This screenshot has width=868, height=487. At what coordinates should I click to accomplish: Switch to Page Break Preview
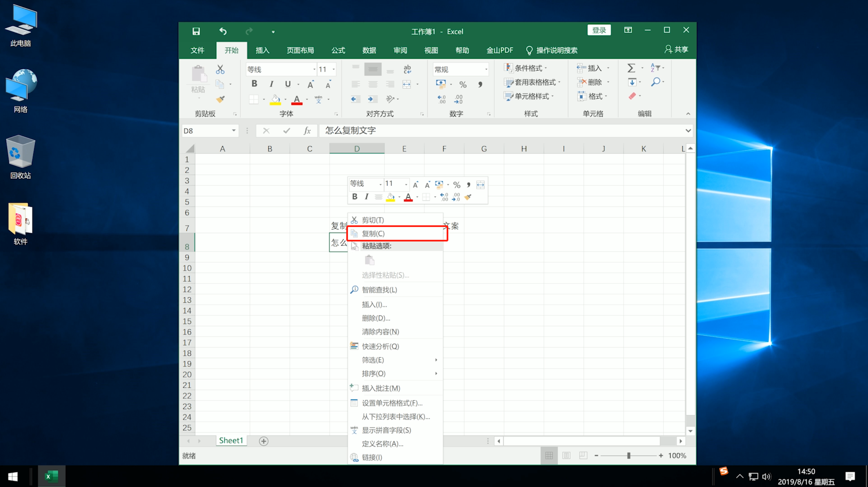click(x=583, y=456)
